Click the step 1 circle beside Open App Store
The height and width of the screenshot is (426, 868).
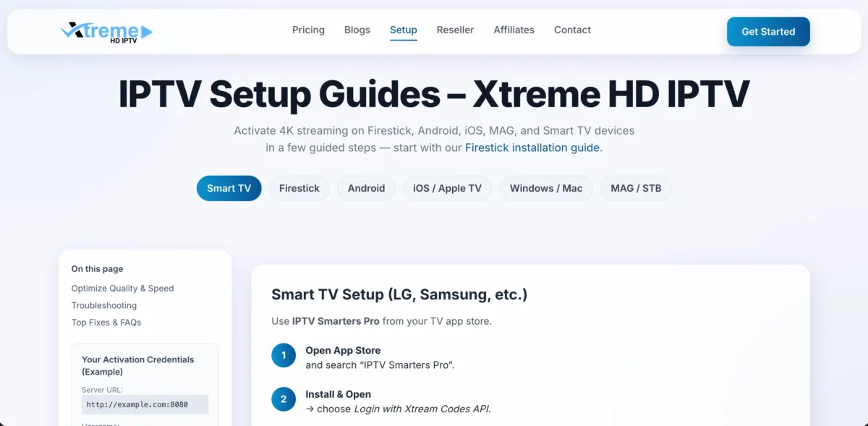click(x=284, y=355)
